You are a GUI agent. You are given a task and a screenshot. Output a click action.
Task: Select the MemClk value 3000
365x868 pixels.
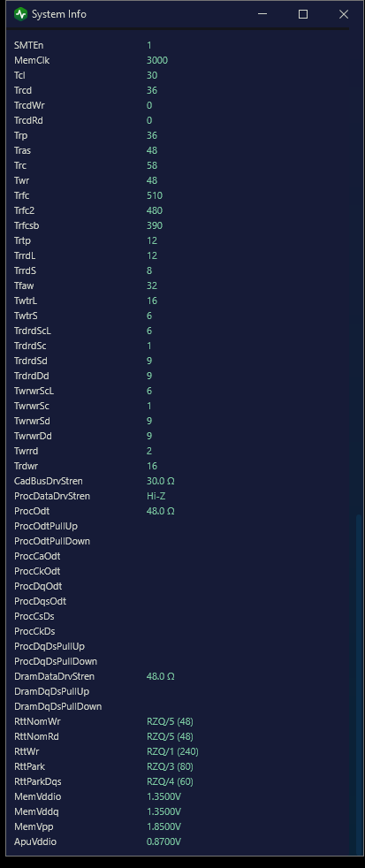[157, 60]
